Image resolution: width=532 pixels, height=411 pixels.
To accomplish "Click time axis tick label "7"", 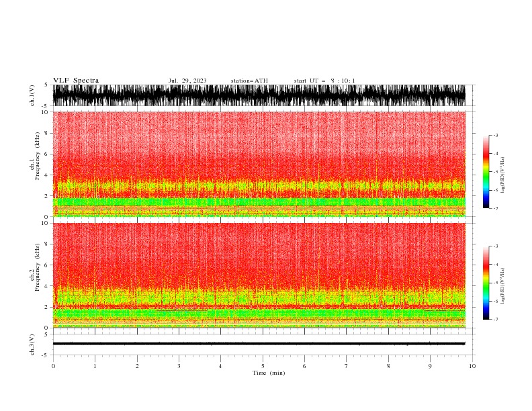I will tap(347, 366).
